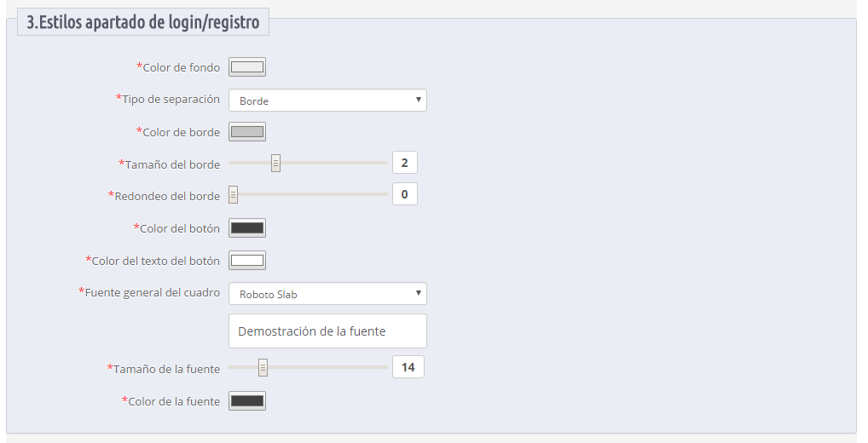868x443 pixels.
Task: Click the Tamaño de la fuente slider handle
Action: 263,367
